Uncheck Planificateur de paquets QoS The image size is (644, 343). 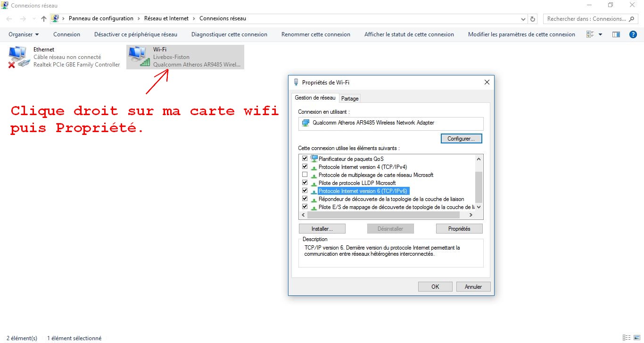(x=305, y=159)
